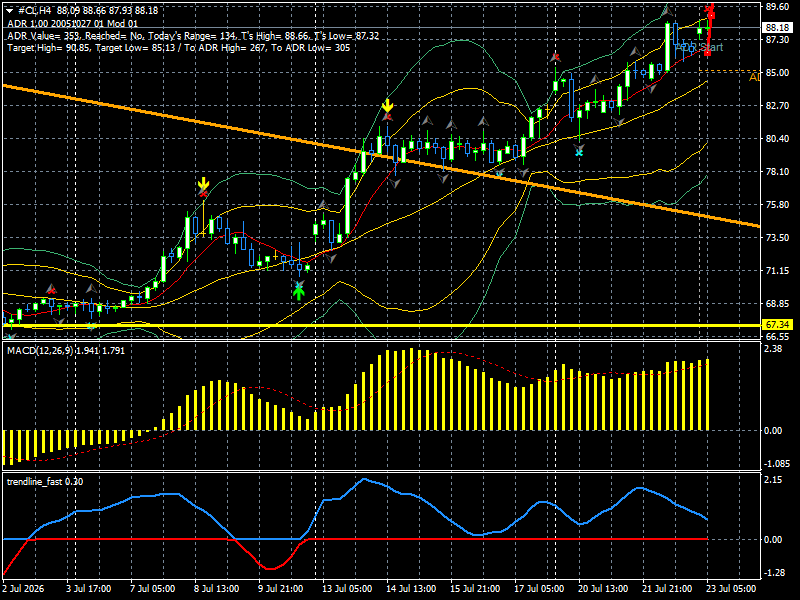Click the 73.50 price axis value
Viewport: 800px width, 600px height.
click(x=777, y=238)
